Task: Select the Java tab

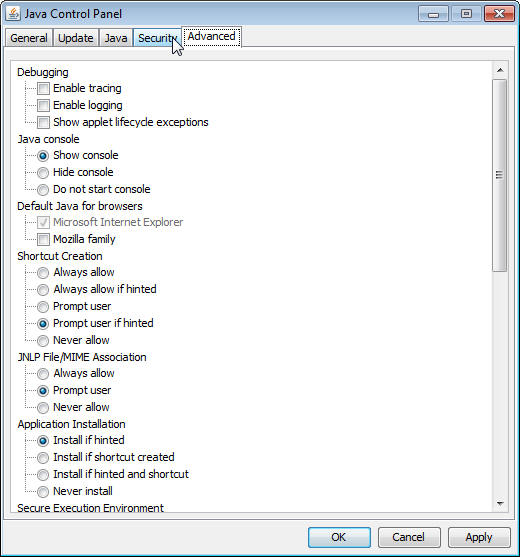Action: 116,38
